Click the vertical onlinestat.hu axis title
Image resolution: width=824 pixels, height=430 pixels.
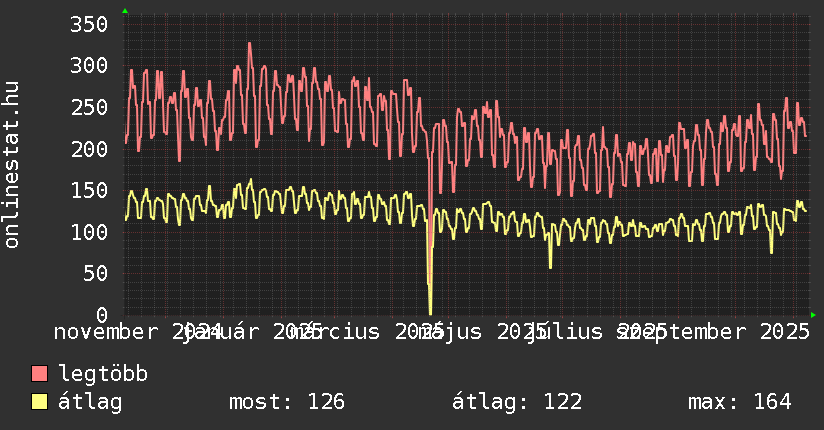click(x=12, y=165)
